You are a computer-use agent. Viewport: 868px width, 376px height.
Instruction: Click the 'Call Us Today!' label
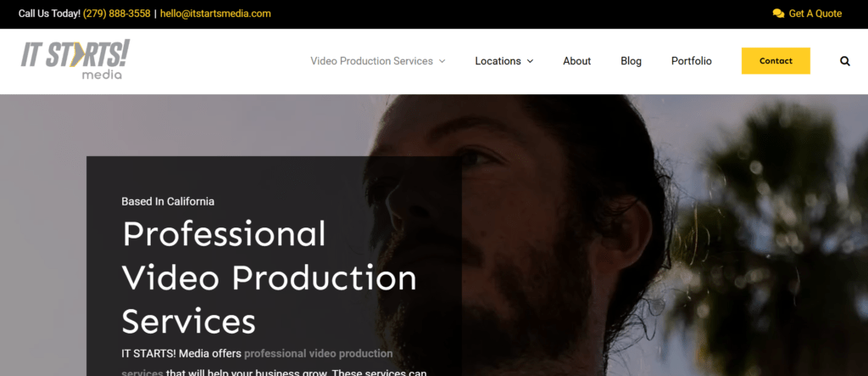[x=49, y=14]
